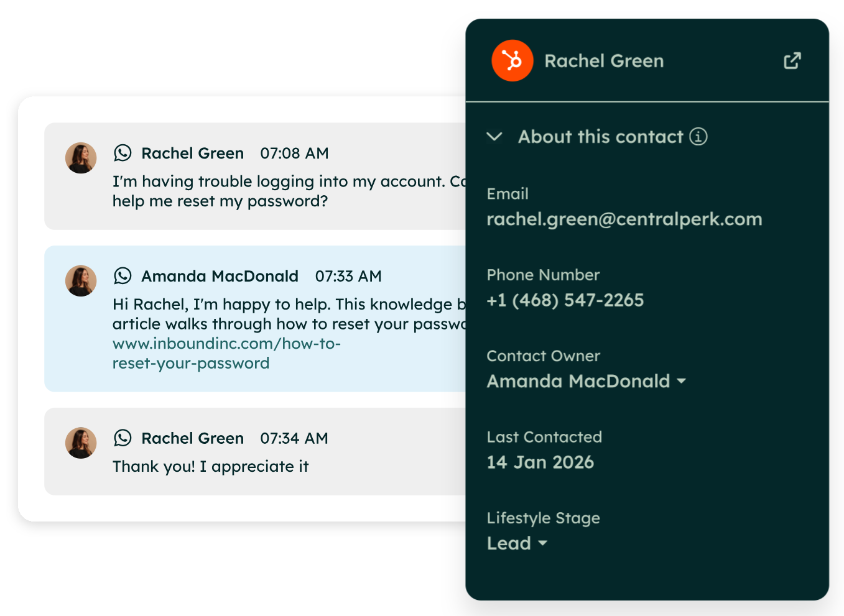Open the inboundinc.com password reset link
The image size is (844, 616).
click(226, 353)
